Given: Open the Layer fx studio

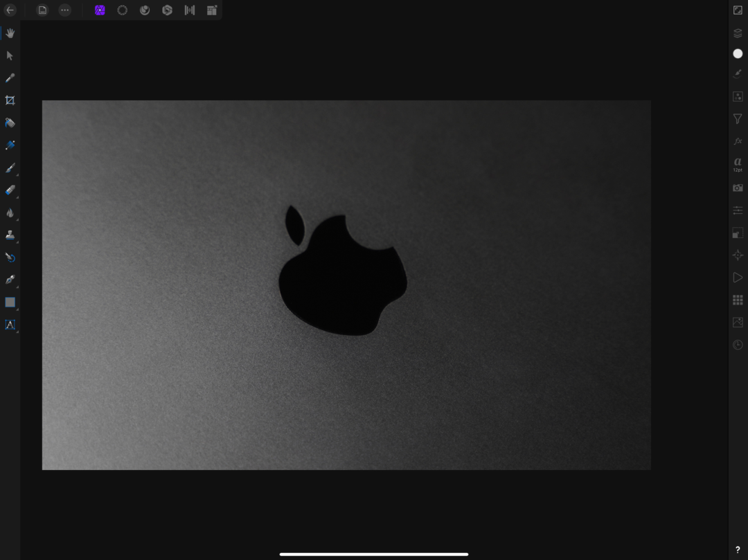Looking at the screenshot, I should pyautogui.click(x=738, y=141).
